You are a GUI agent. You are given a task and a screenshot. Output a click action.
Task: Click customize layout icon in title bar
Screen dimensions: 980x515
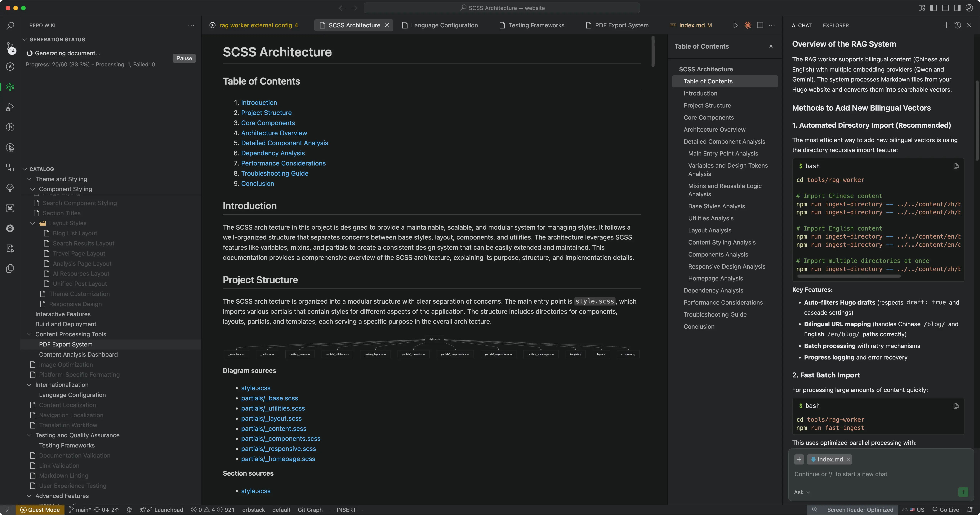coord(921,8)
